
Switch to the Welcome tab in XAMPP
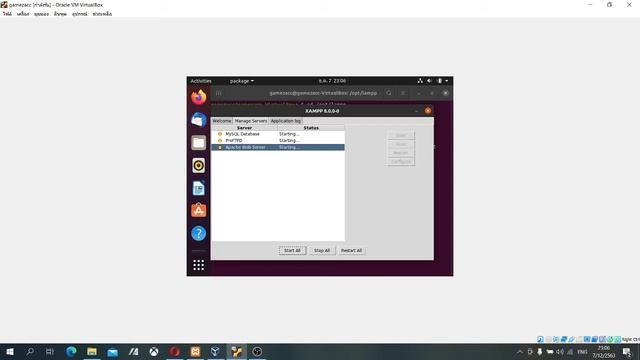click(222, 121)
